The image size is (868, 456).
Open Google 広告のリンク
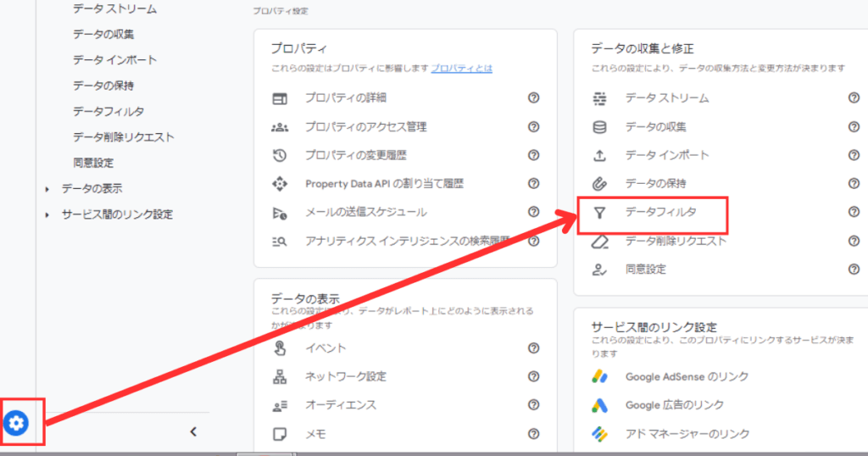pos(674,405)
